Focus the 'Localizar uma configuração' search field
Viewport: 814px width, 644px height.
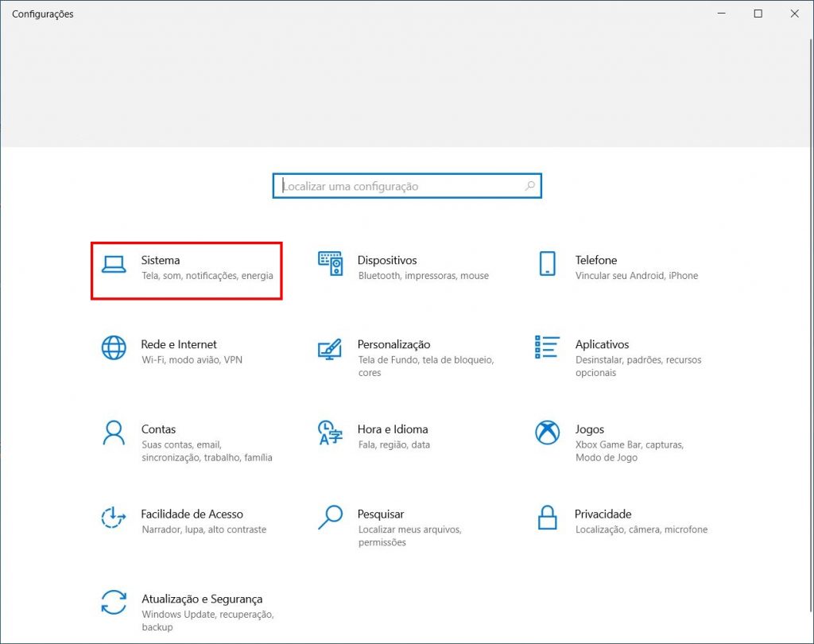(x=407, y=186)
